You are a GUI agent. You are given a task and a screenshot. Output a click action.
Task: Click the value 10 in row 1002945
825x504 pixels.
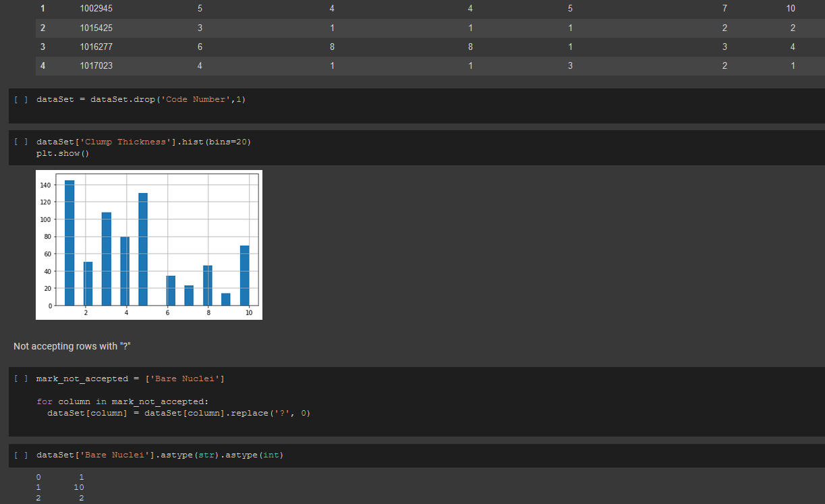tap(791, 9)
